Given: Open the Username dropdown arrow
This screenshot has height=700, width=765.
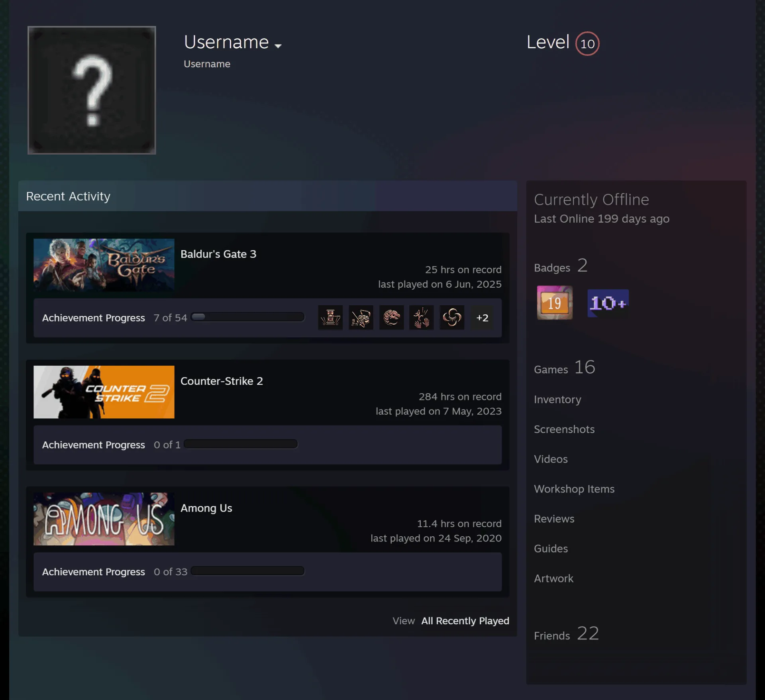Looking at the screenshot, I should pyautogui.click(x=278, y=46).
